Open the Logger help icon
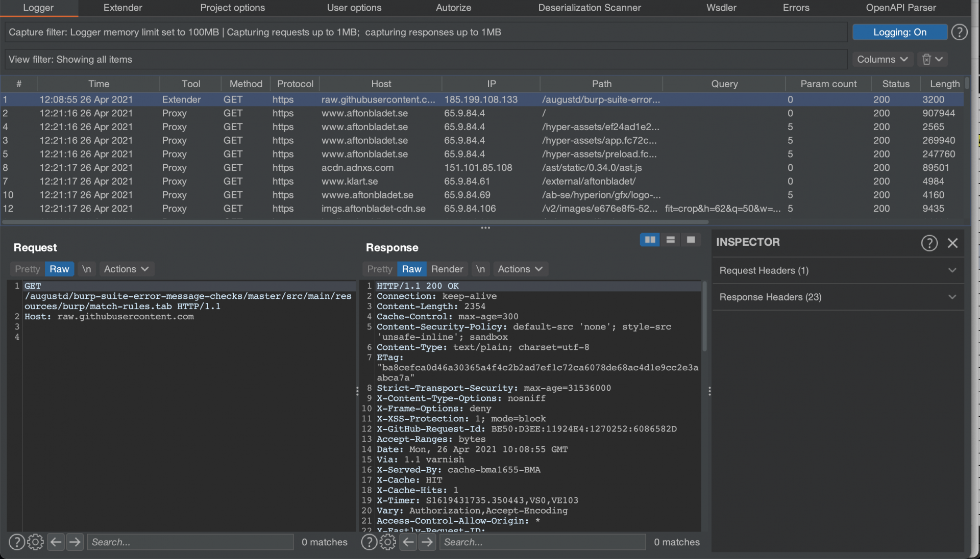This screenshot has width=980, height=559. pos(959,32)
